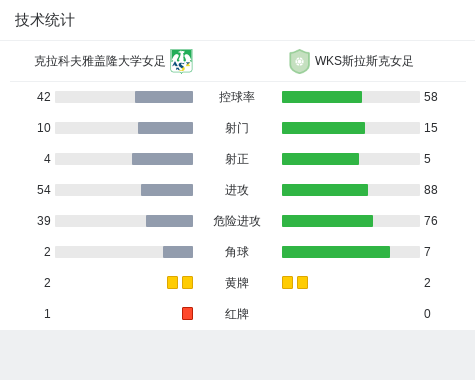Viewport: 475px width, 380px height.
Task: Click the 危险进攻 stat label
Action: 237,221
